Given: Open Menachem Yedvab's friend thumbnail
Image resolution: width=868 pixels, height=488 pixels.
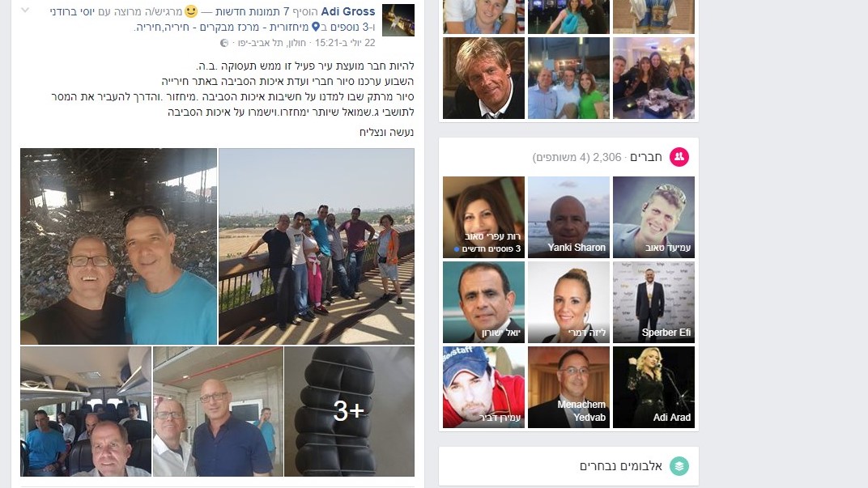Looking at the screenshot, I should tap(568, 388).
